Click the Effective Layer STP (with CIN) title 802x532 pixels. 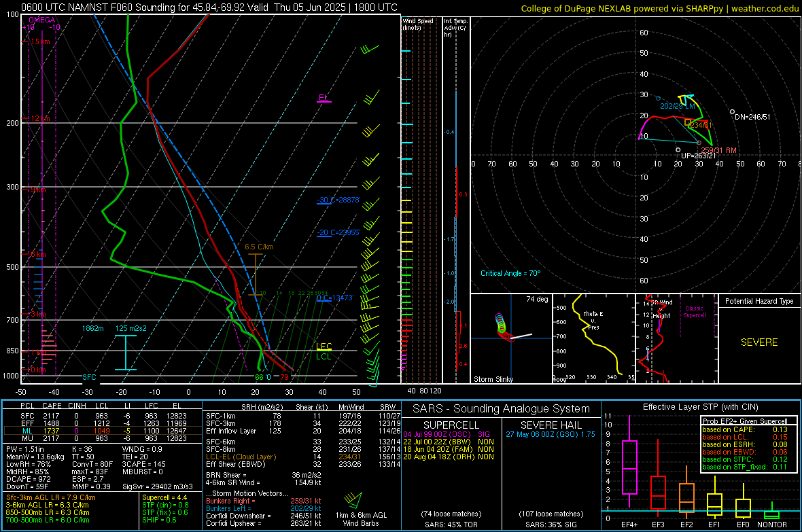click(x=700, y=407)
